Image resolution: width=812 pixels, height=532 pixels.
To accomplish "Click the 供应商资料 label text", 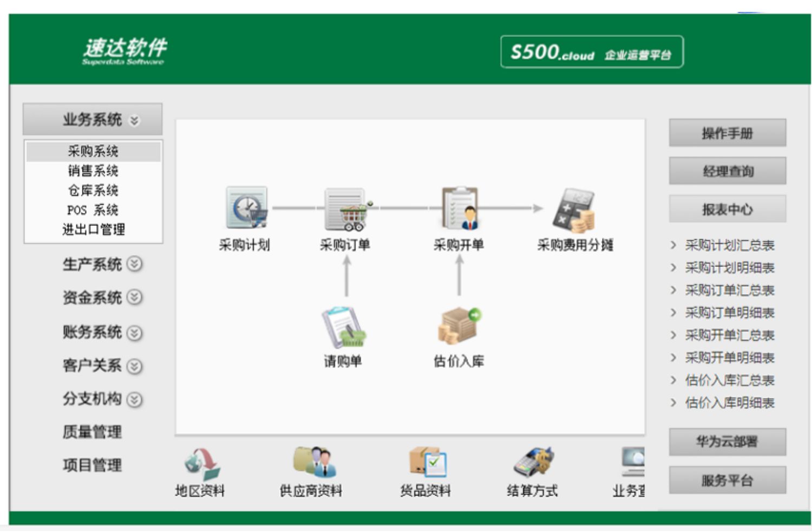I will coord(311,491).
